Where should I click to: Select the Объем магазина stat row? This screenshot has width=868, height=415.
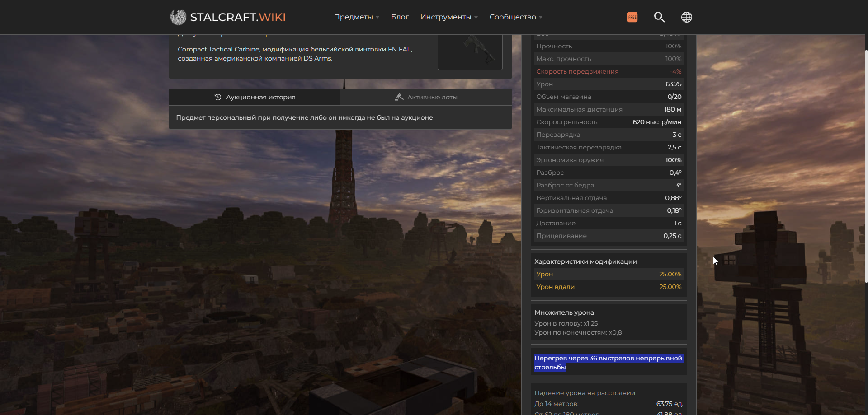coord(609,97)
